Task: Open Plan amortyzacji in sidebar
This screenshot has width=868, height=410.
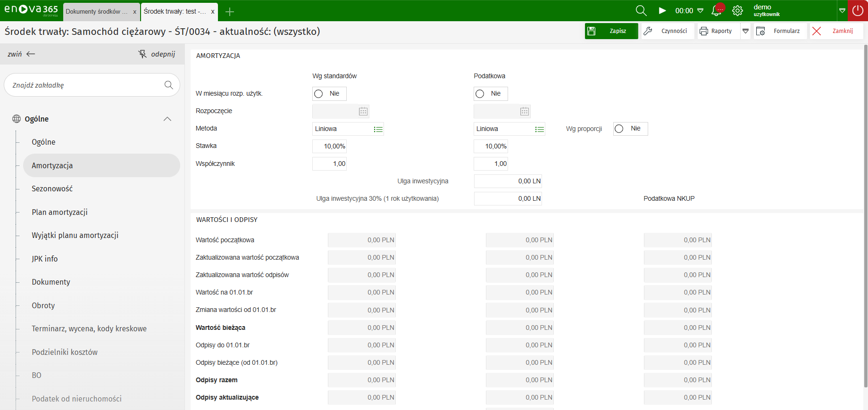Action: [59, 212]
